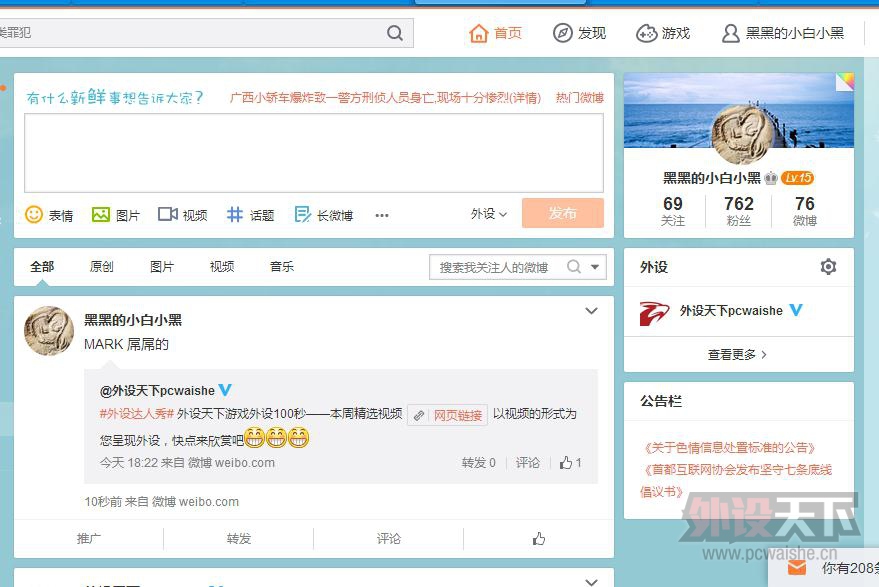Image resolution: width=879 pixels, height=587 pixels.
Task: Expand the followed-posts search options arrow
Action: tap(595, 267)
